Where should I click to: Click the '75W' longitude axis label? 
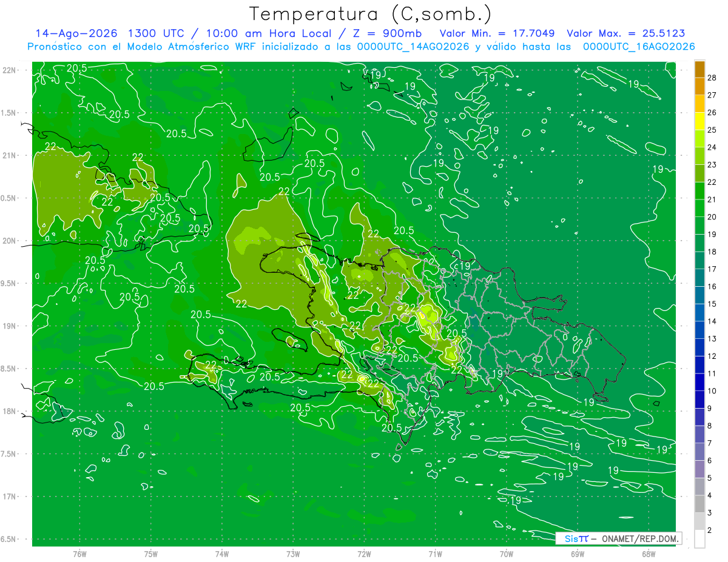coord(150,554)
